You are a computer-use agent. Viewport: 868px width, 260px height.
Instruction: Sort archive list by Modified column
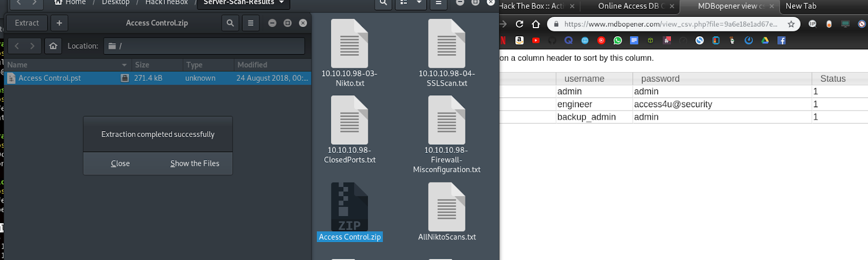pyautogui.click(x=272, y=64)
